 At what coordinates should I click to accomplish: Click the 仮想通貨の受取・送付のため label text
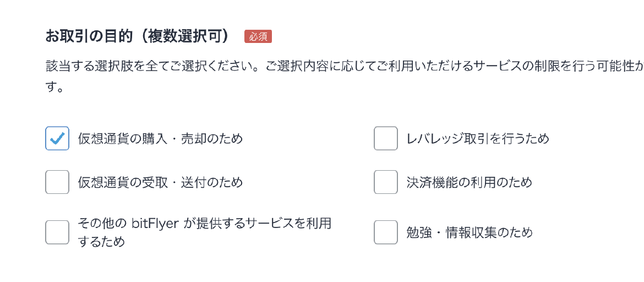coord(160,182)
